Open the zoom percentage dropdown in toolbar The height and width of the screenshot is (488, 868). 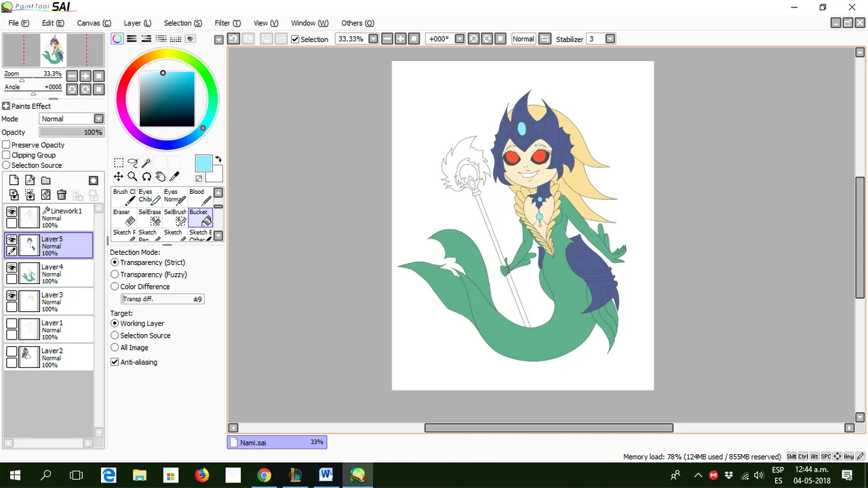click(373, 39)
